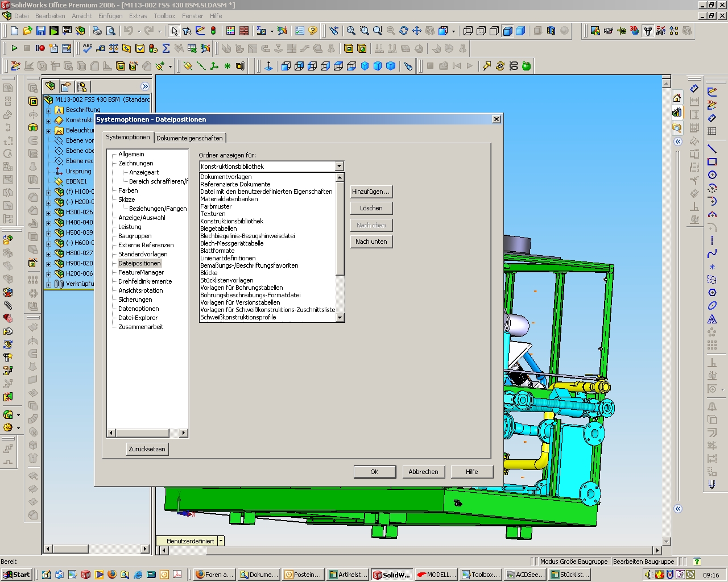Click the Print icon in the toolbar
Screen dimensions: 728x582
point(97,31)
